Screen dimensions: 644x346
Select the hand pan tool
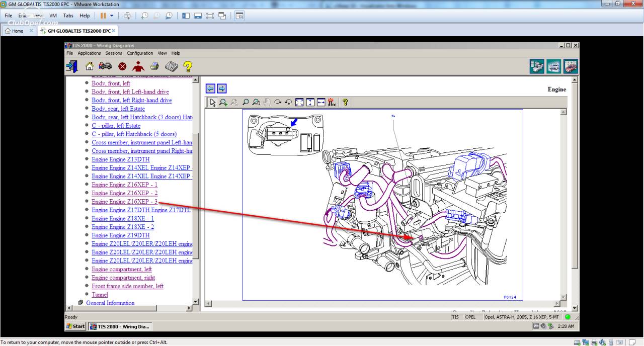[267, 102]
